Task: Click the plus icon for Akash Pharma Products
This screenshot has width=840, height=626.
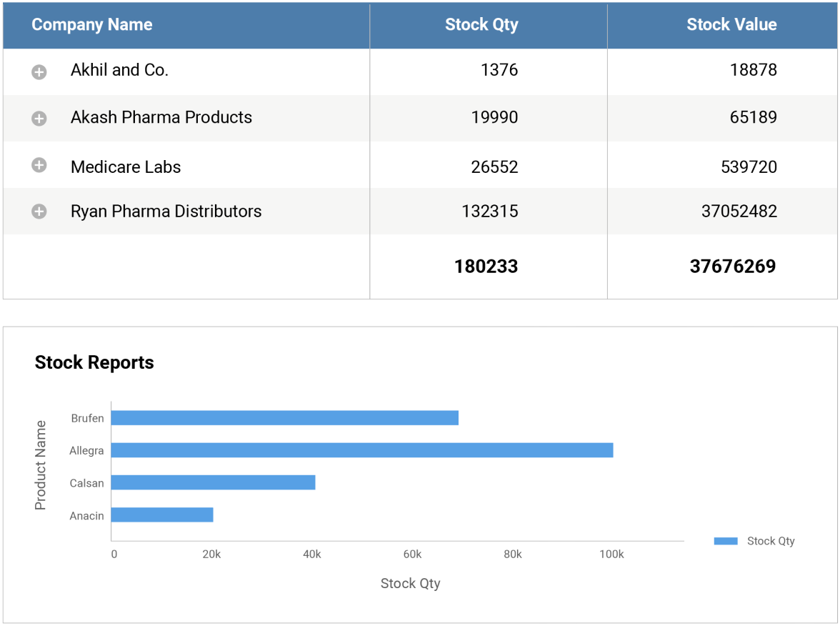Action: (39, 117)
